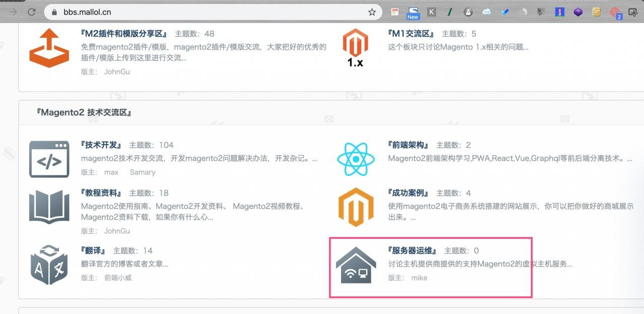This screenshot has height=314, width=644.
Task: View moderator Samary's profile
Action: (142, 172)
